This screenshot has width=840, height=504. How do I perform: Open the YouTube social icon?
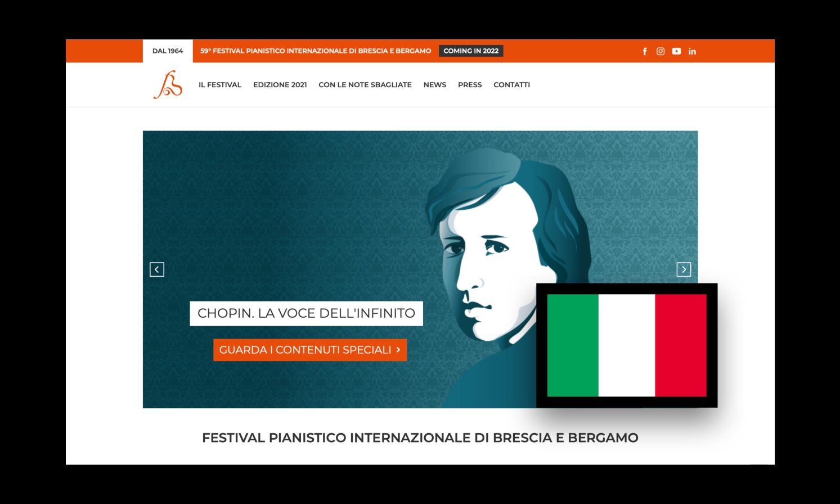[676, 51]
